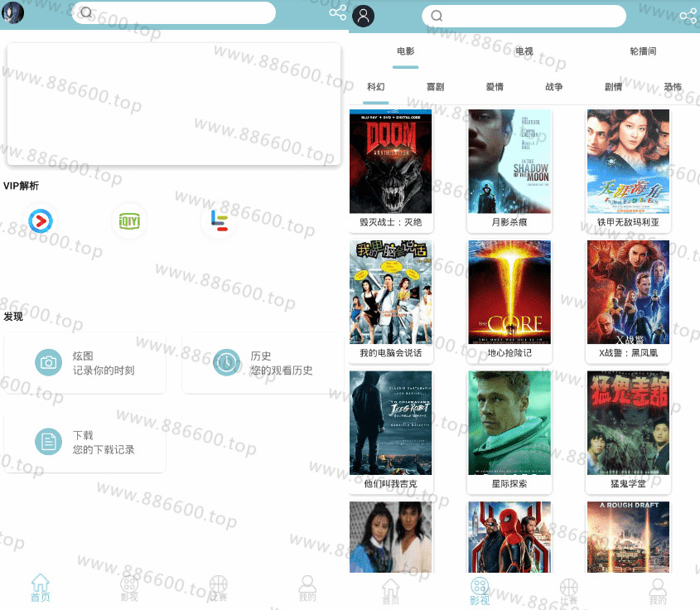Image resolution: width=700 pixels, height=610 pixels.
Task: Open the X战警:黑凤凰 poster
Action: click(x=628, y=292)
